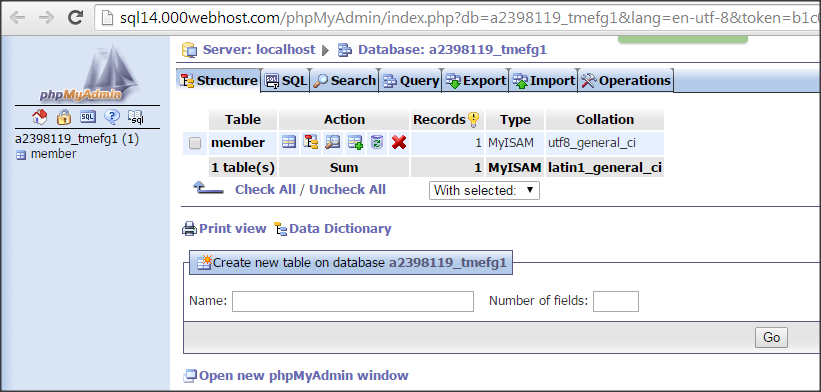
Task: Click the server icon in breadcrumb
Action: click(x=189, y=50)
